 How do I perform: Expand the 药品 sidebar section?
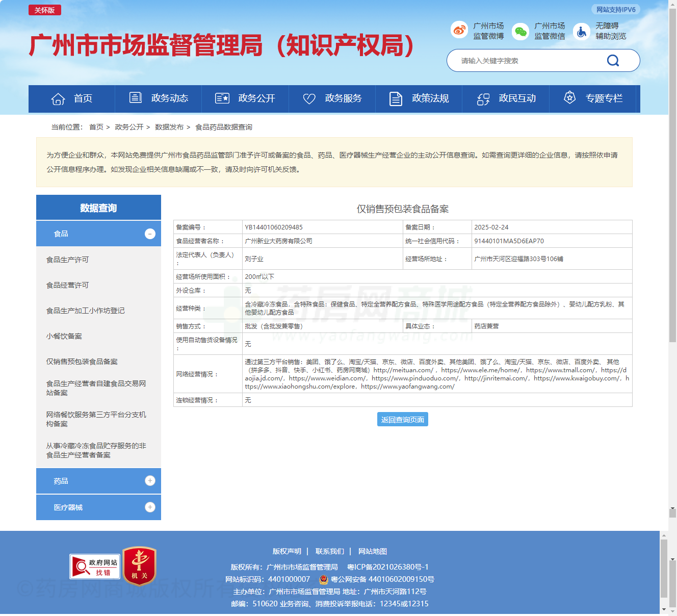pos(149,480)
